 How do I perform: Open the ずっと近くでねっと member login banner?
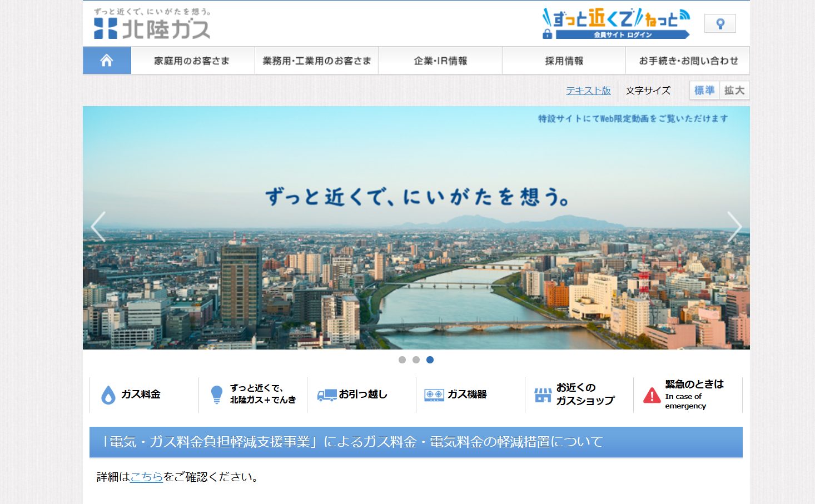click(616, 23)
